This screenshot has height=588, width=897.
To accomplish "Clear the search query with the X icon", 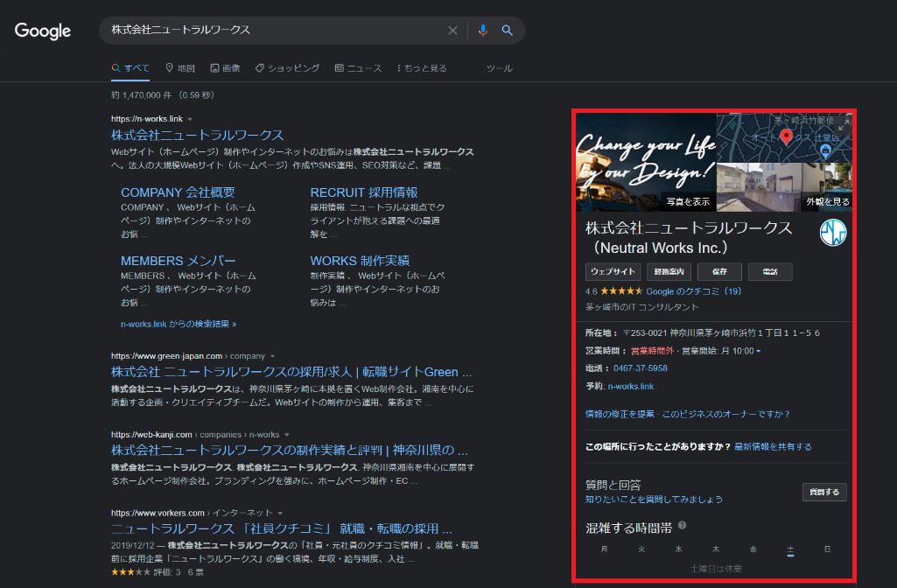I will (452, 31).
